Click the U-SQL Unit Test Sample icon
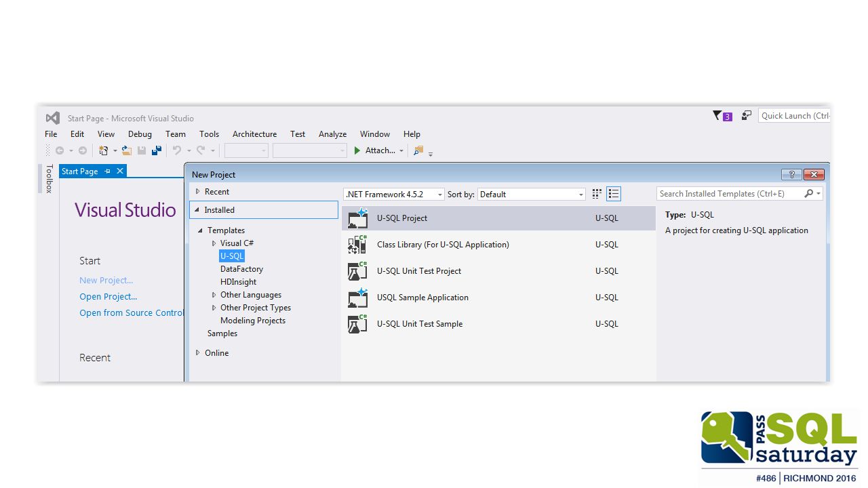This screenshot has width=868, height=488. pos(357,324)
